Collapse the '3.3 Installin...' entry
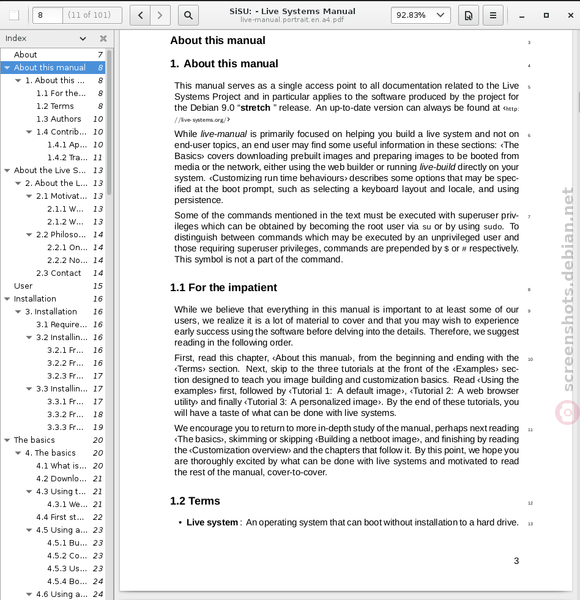The height and width of the screenshot is (600, 580). click(x=29, y=389)
